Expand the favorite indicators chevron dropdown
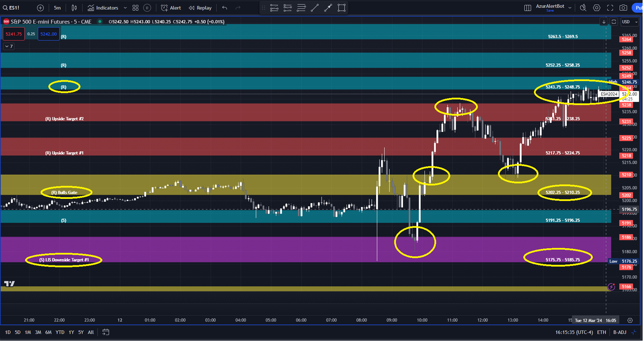 pyautogui.click(x=125, y=8)
